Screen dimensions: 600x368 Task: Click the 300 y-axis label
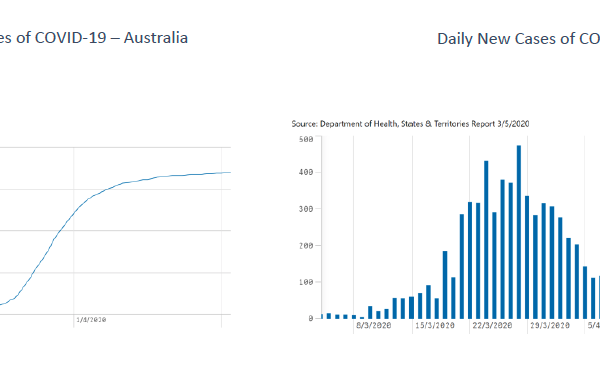pyautogui.click(x=306, y=209)
